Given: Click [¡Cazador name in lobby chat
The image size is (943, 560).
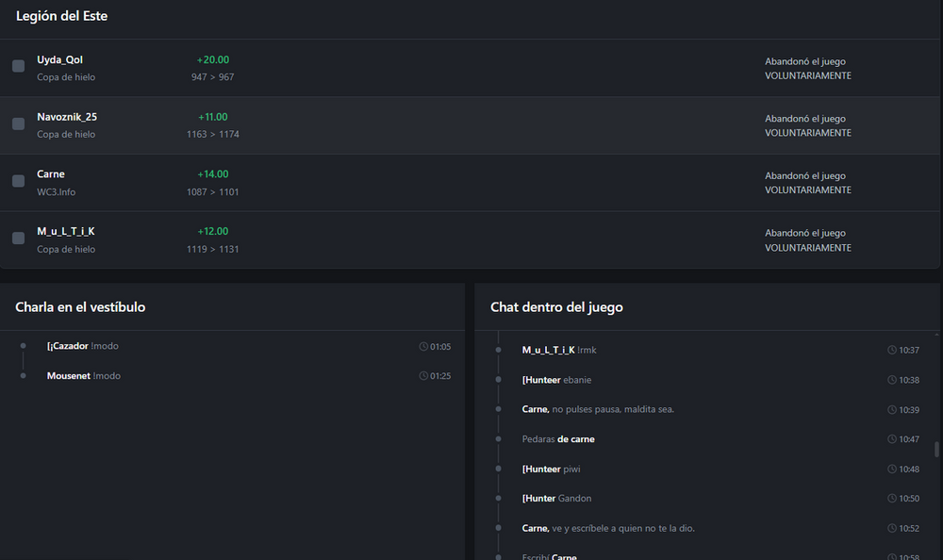Looking at the screenshot, I should [67, 346].
